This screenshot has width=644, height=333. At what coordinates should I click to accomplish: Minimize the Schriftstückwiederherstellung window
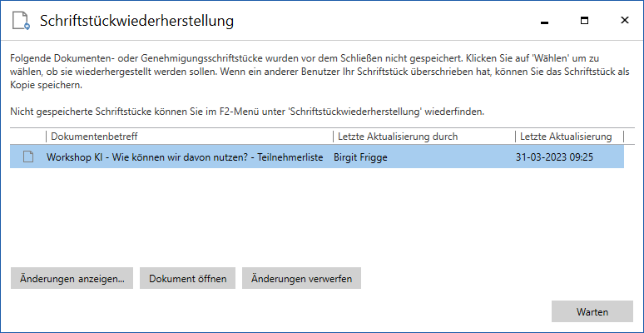(544, 20)
